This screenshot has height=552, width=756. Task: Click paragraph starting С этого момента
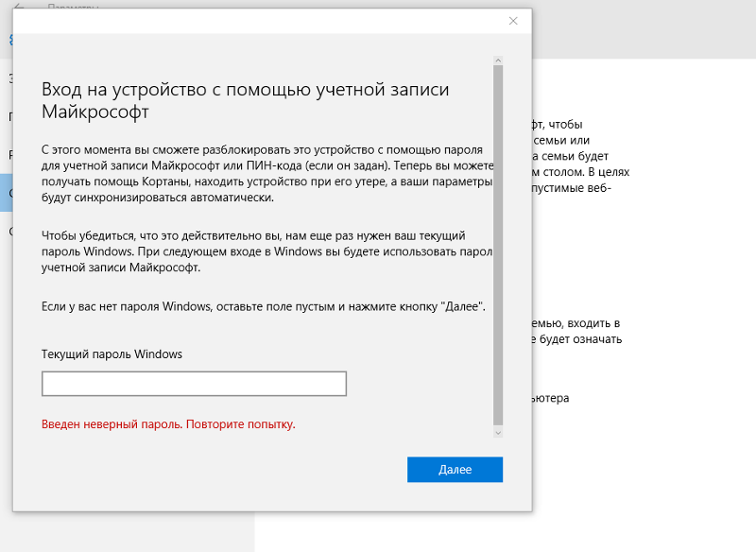(x=267, y=174)
